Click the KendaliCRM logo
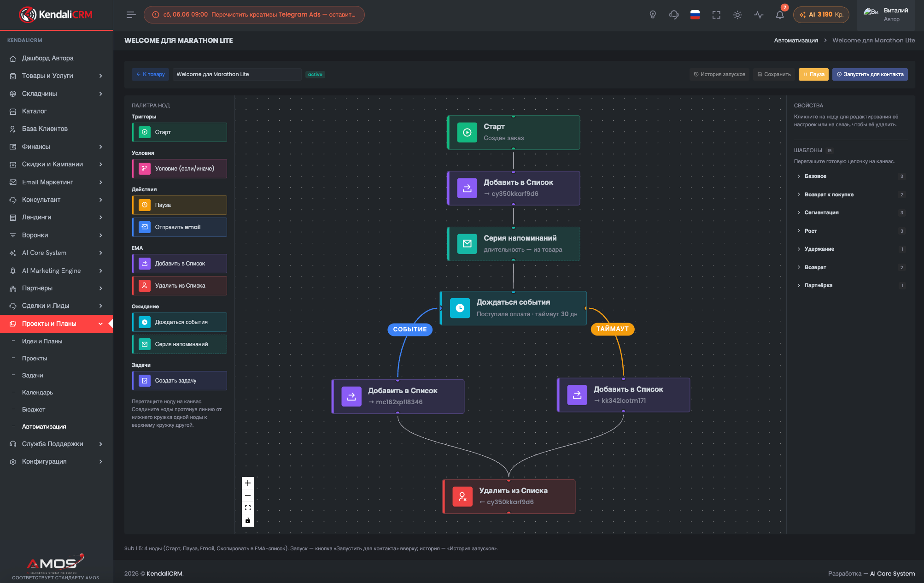Image resolution: width=924 pixels, height=583 pixels. pos(56,15)
